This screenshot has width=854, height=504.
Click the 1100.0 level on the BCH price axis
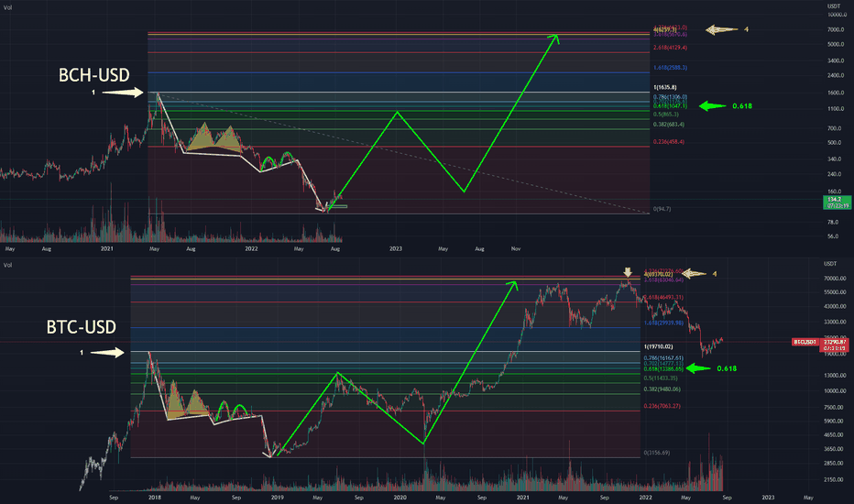836,109
